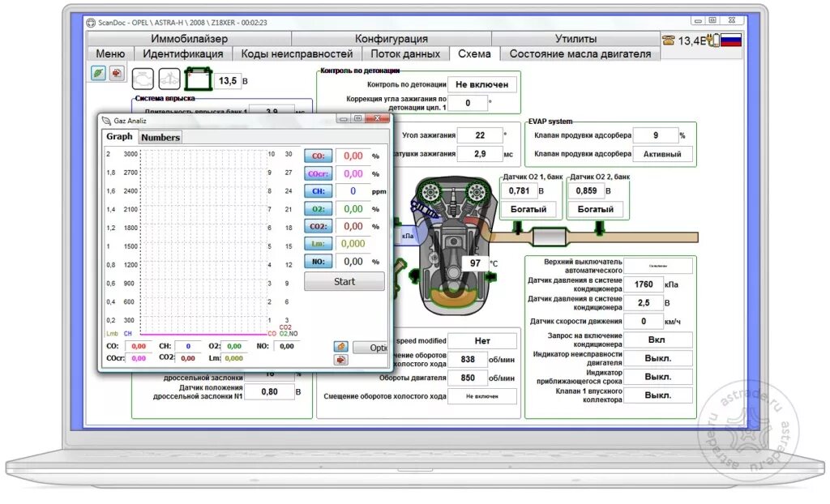This screenshot has height=504, width=830.
Task: Click the CO percentage readout beside CO: button
Action: click(x=353, y=156)
